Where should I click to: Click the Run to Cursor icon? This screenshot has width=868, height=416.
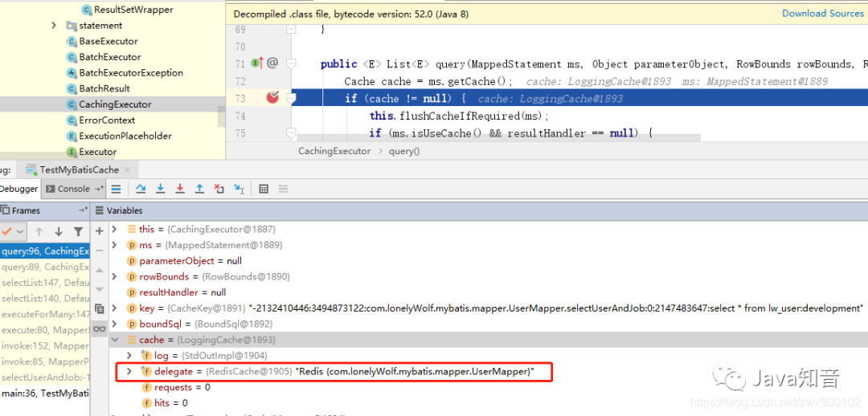pyautogui.click(x=239, y=189)
